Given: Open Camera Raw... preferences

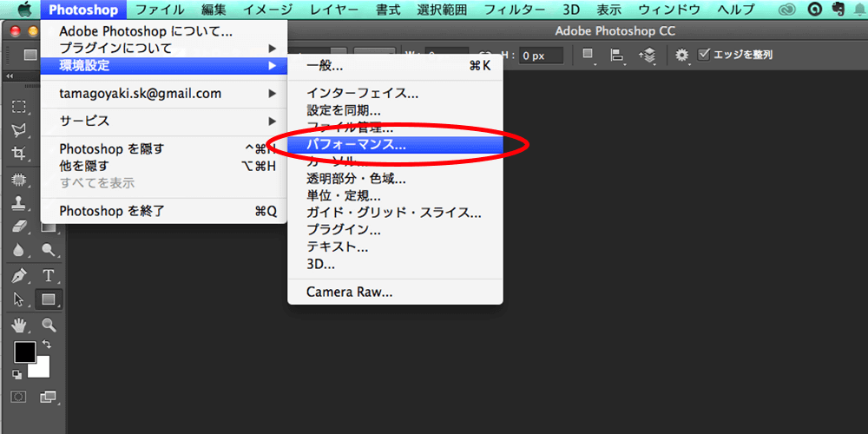Looking at the screenshot, I should (x=395, y=292).
